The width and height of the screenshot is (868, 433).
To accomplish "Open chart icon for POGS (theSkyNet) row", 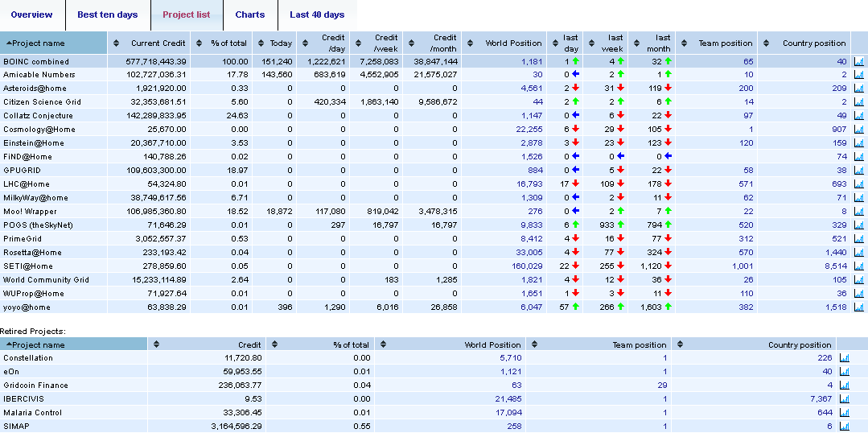I will coord(858,225).
